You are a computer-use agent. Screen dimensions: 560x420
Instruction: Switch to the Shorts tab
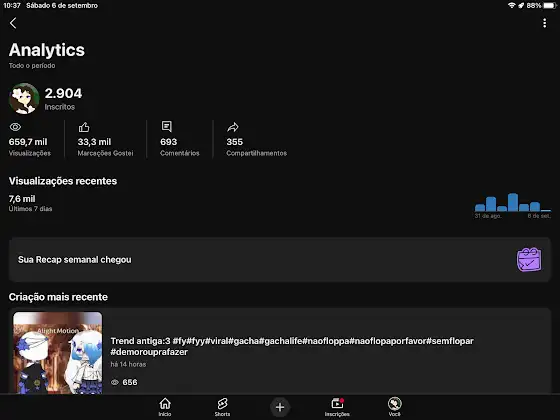coord(222,407)
